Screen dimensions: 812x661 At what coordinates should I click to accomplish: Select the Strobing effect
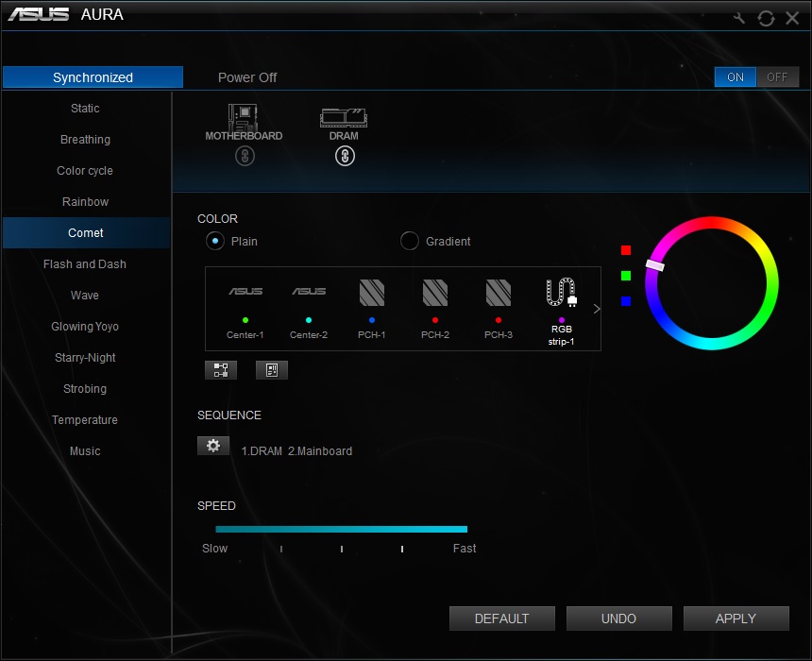pyautogui.click(x=85, y=388)
